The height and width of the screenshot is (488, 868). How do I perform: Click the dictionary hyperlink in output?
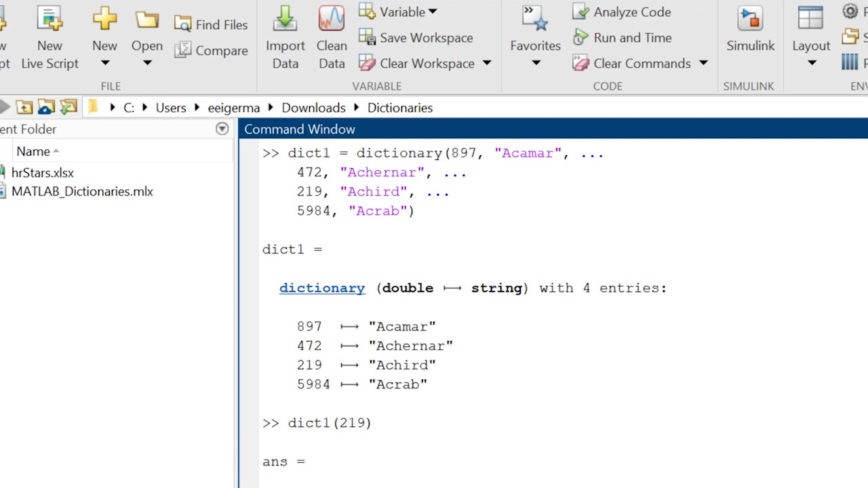pyautogui.click(x=322, y=288)
